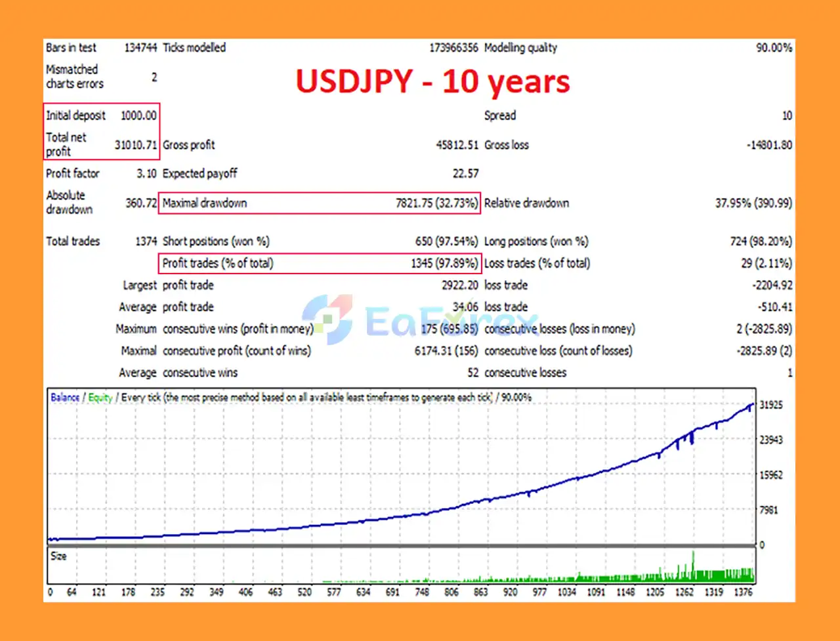Image resolution: width=840 pixels, height=641 pixels.
Task: Click the Equity legend label in chart
Action: pos(100,398)
